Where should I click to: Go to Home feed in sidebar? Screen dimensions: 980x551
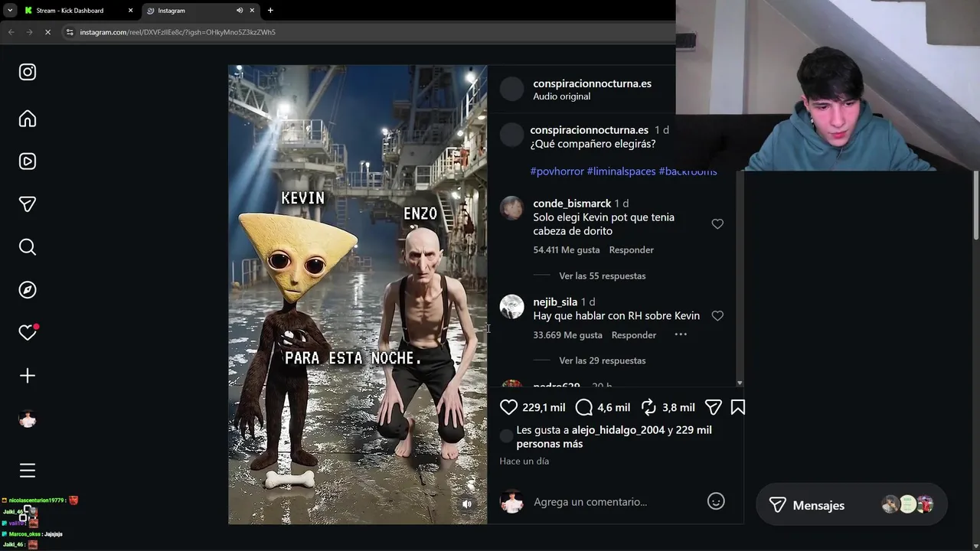28,119
